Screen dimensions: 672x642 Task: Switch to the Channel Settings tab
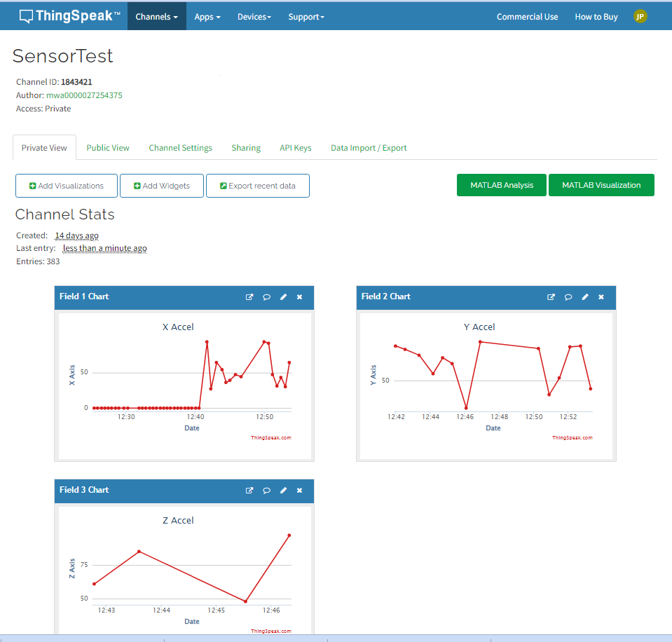point(180,147)
